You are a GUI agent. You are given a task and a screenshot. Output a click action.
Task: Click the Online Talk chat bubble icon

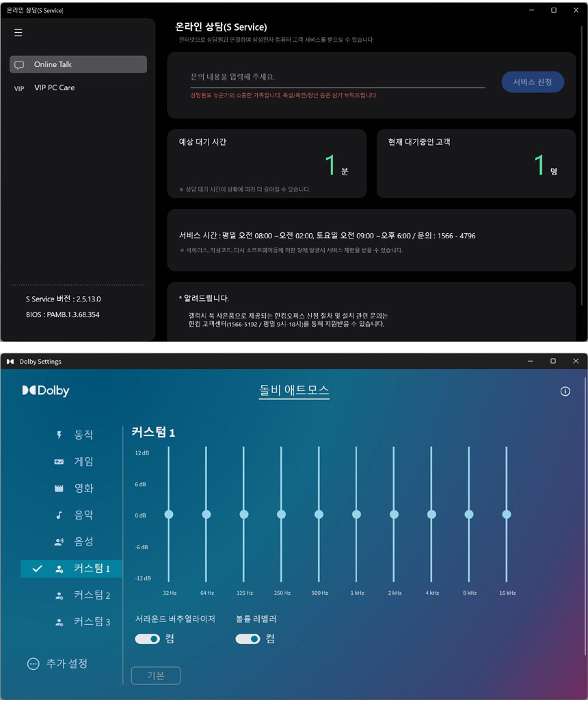19,65
